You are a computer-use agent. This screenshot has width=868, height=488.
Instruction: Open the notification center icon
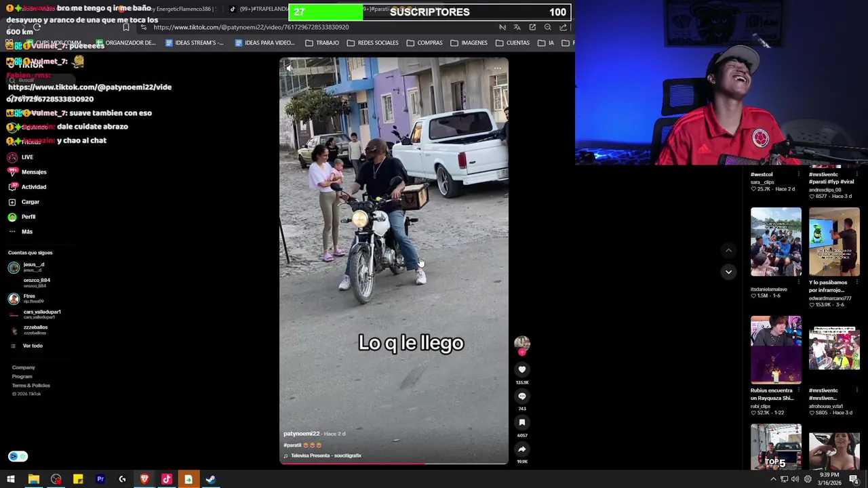pyautogui.click(x=854, y=479)
